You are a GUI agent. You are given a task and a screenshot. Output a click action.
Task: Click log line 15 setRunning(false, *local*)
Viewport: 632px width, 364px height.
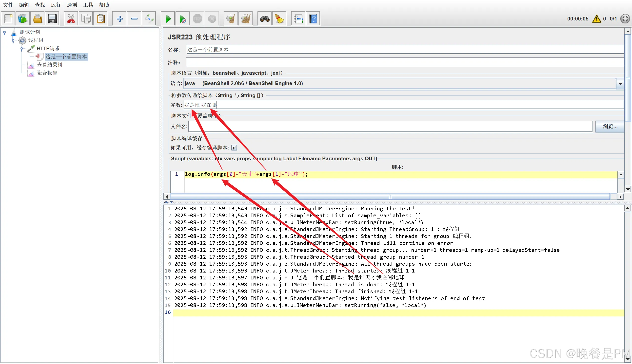[300, 305]
